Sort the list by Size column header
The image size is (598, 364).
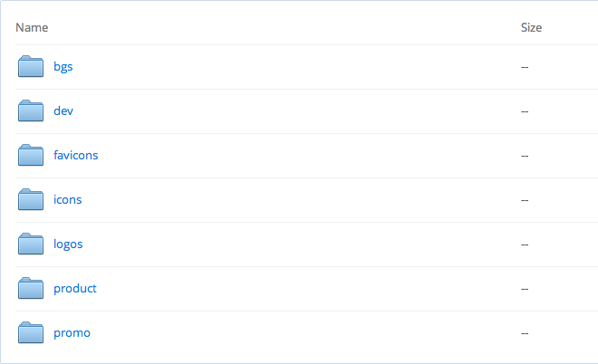[x=531, y=28]
